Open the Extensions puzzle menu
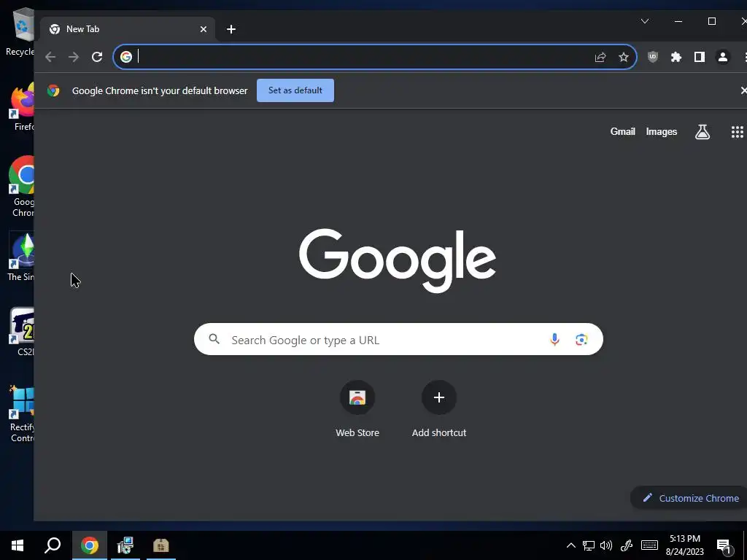The height and width of the screenshot is (560, 747). coord(676,57)
